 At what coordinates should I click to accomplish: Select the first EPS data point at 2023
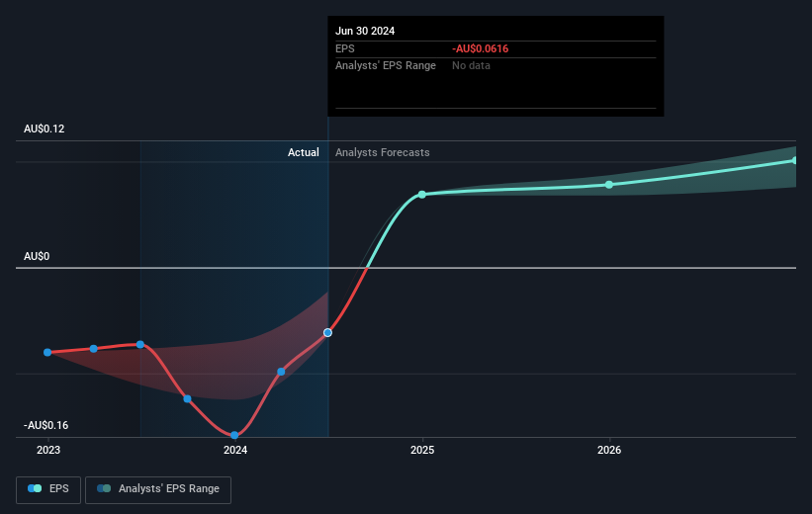(47, 353)
